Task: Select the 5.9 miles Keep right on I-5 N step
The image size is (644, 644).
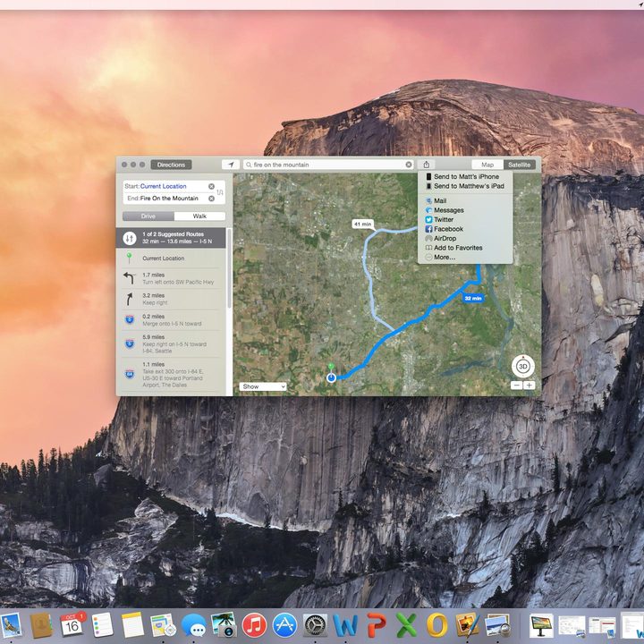Action: pyautogui.click(x=171, y=343)
